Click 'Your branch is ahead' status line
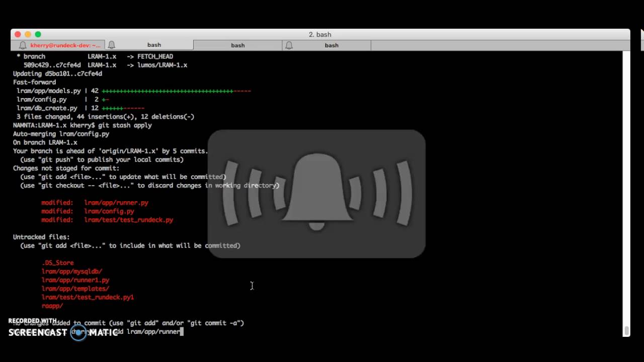 [x=110, y=151]
